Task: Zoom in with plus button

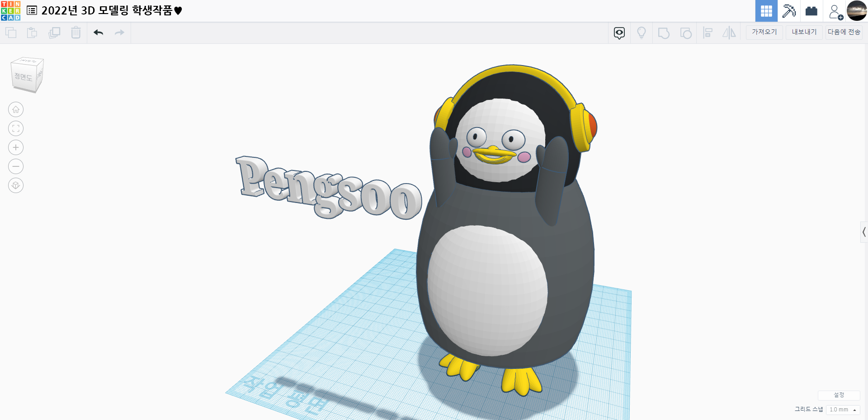Action: 16,147
